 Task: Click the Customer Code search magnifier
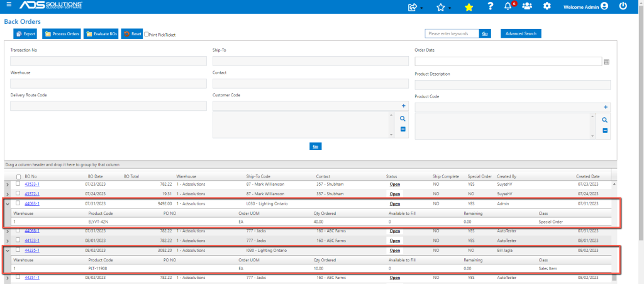(402, 119)
